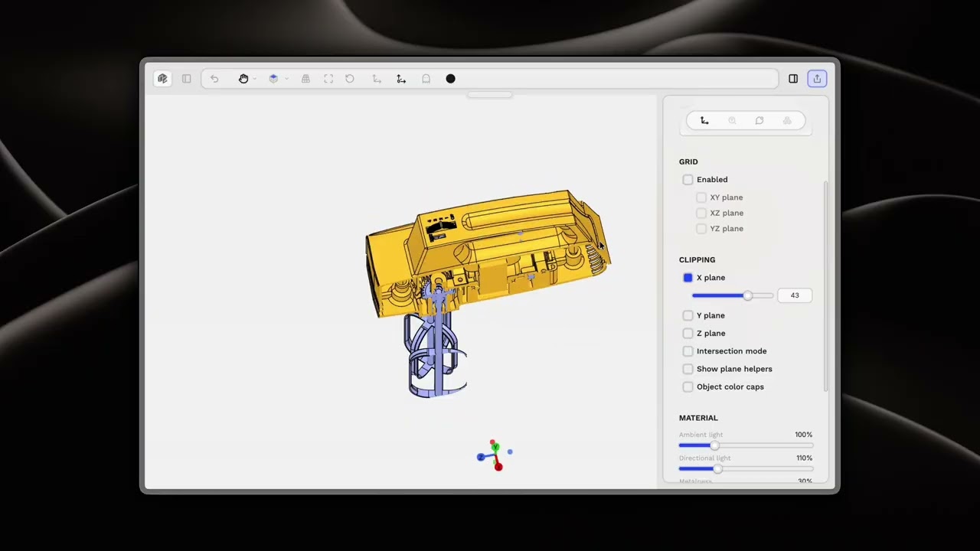This screenshot has height=551, width=980.
Task: Check the XY plane option
Action: click(701, 197)
